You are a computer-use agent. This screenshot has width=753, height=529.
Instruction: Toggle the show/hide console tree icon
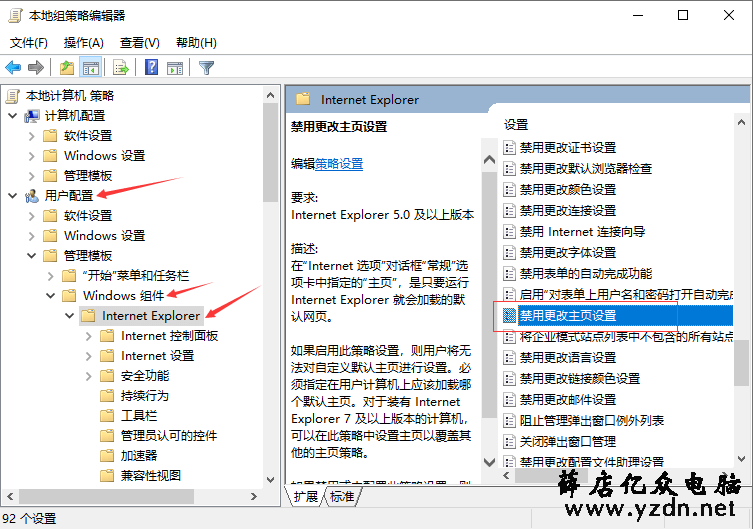(90, 68)
